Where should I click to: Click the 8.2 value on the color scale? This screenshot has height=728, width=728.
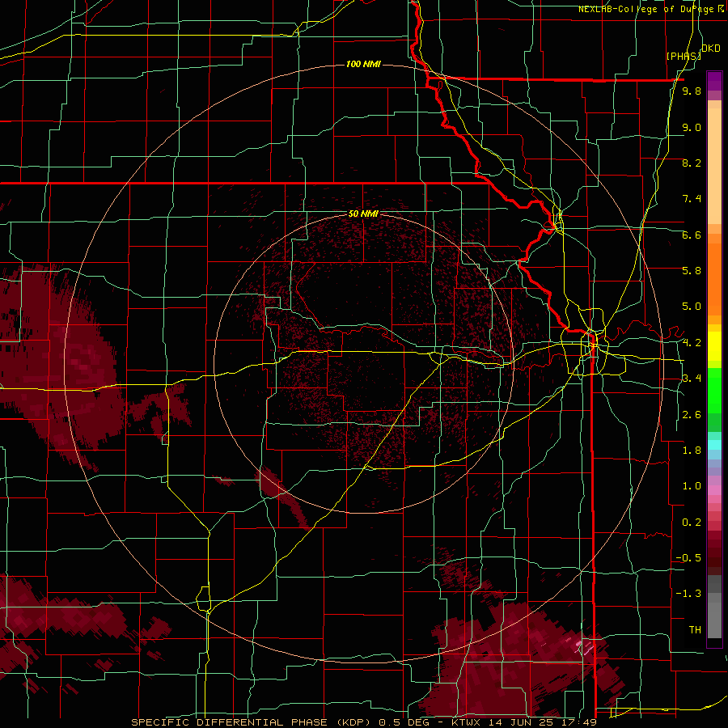tap(692, 163)
